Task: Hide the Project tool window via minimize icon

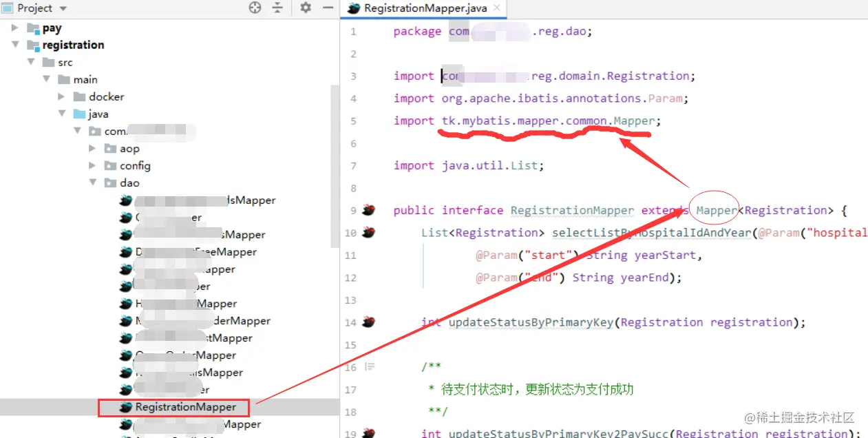Action: pyautogui.click(x=328, y=8)
